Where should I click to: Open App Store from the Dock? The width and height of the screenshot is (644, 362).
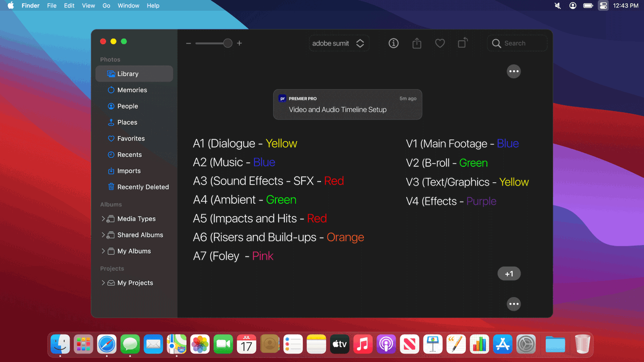coord(503,344)
